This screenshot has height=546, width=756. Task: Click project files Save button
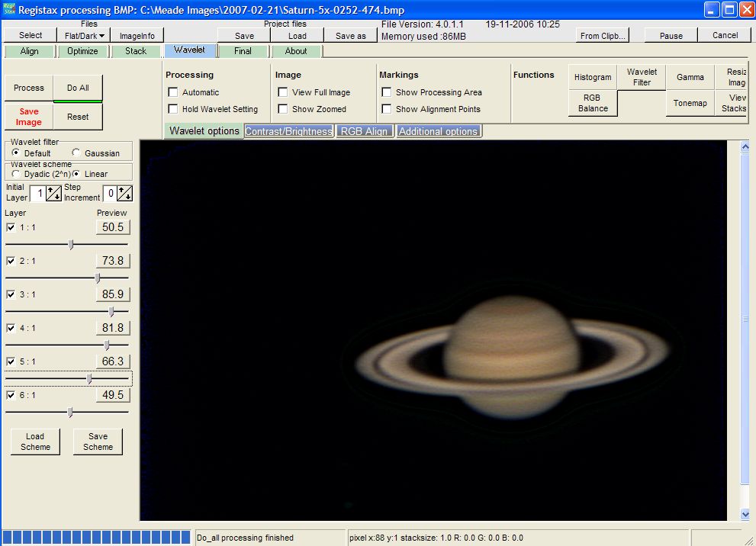pyautogui.click(x=244, y=36)
